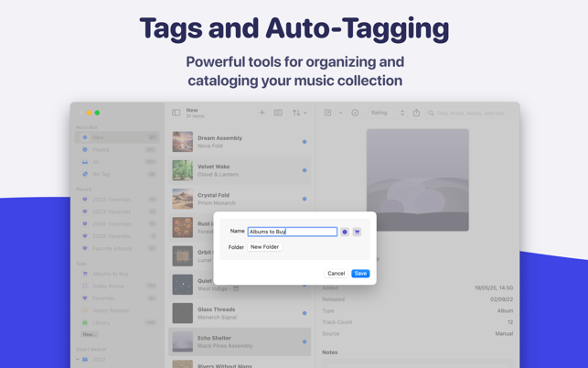Select the Heavy Rotation tag
588x368 pixels.
(x=117, y=310)
